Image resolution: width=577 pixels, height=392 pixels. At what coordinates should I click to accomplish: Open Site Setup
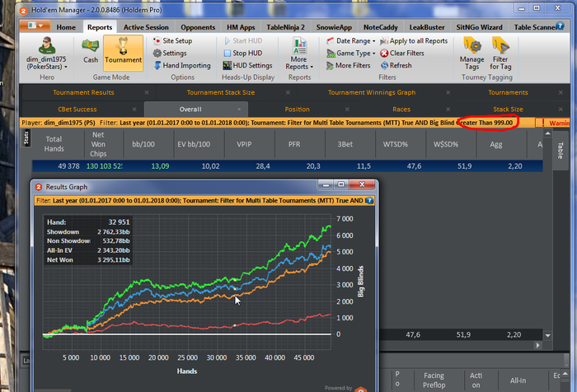(172, 41)
